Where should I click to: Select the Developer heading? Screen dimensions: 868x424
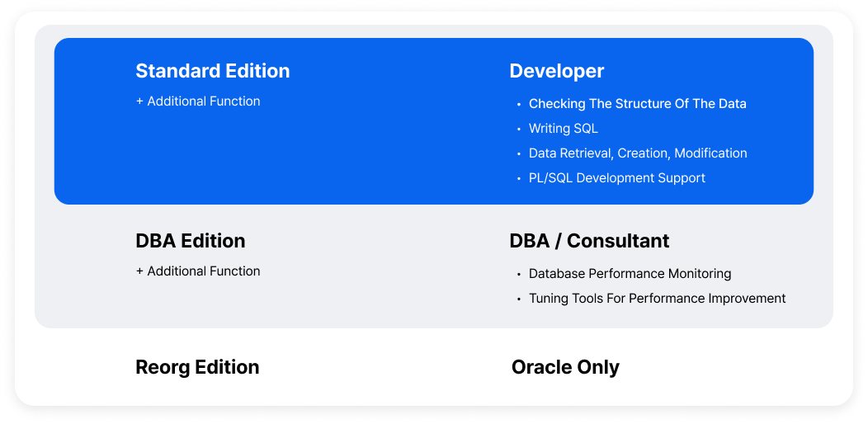[x=557, y=71]
